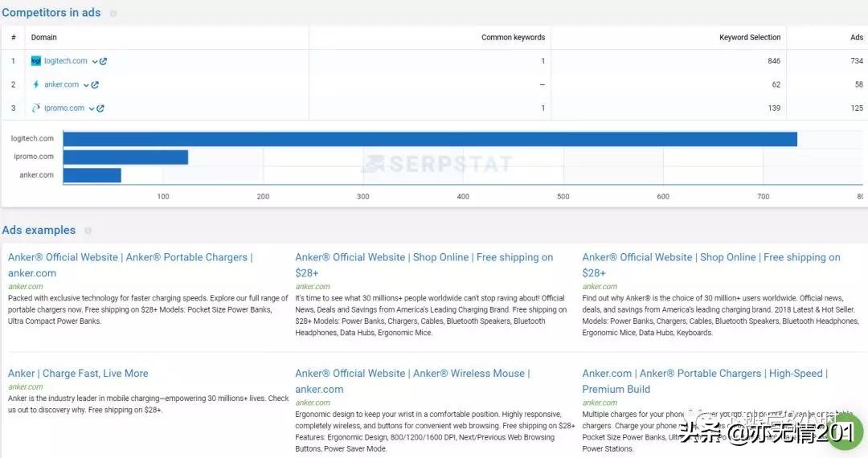This screenshot has width=868, height=458.
Task: Open anker.com domain link in table
Action: click(61, 84)
